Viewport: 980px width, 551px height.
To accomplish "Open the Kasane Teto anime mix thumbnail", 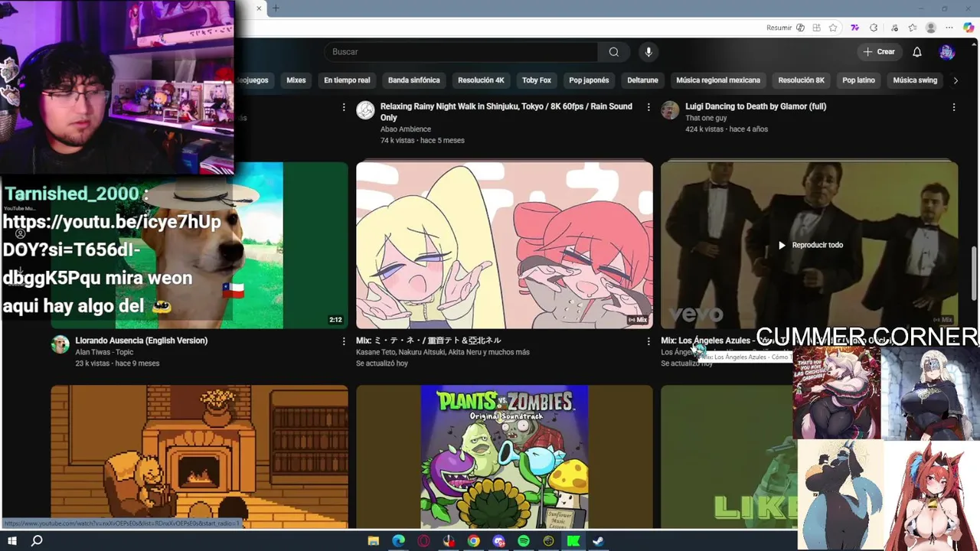I will point(505,245).
